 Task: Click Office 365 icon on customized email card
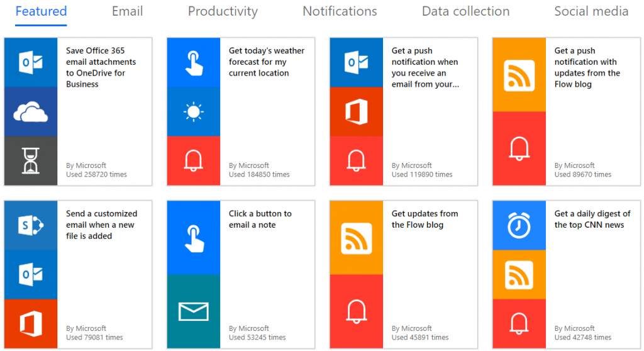[x=31, y=323]
